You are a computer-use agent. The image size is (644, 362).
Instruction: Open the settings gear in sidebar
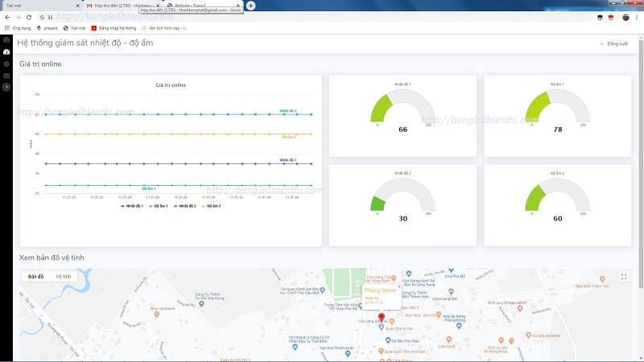6,64
